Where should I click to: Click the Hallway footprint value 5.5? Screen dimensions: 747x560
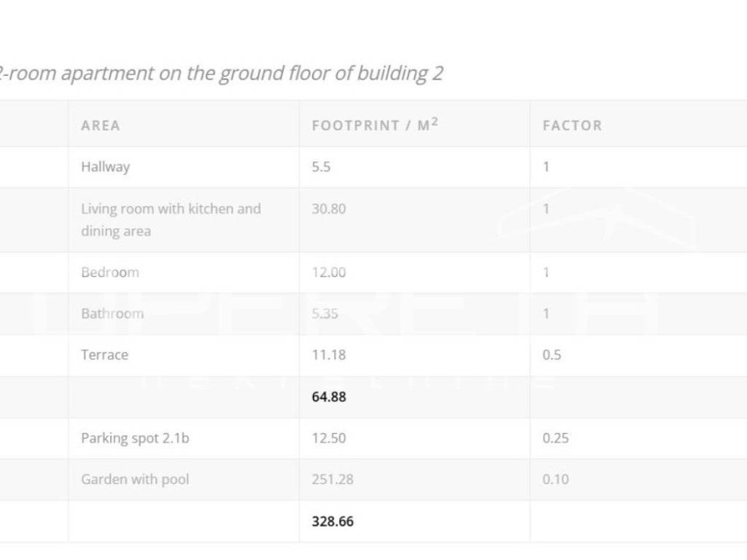click(x=321, y=167)
